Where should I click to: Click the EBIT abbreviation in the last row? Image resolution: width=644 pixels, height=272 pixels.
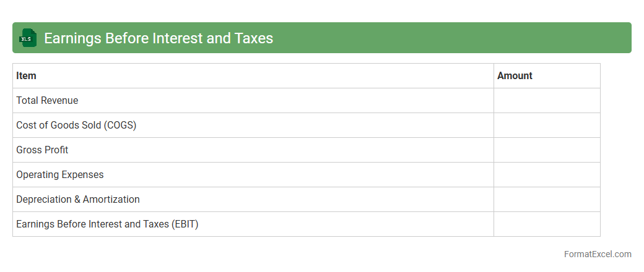[x=184, y=224]
